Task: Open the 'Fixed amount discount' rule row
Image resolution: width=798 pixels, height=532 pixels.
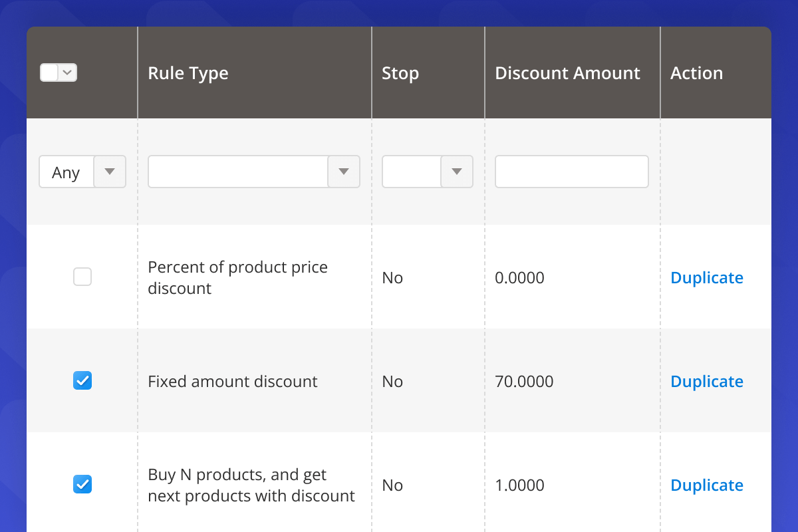Action: 232,382
